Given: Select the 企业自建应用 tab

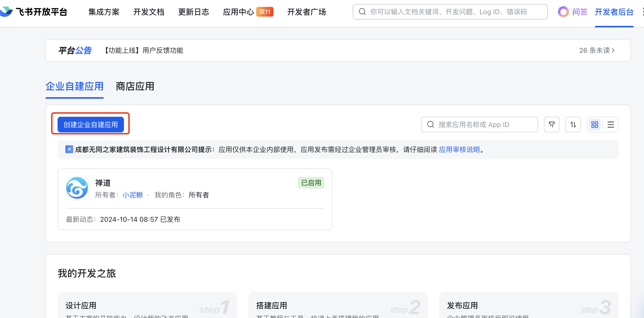Looking at the screenshot, I should (74, 86).
